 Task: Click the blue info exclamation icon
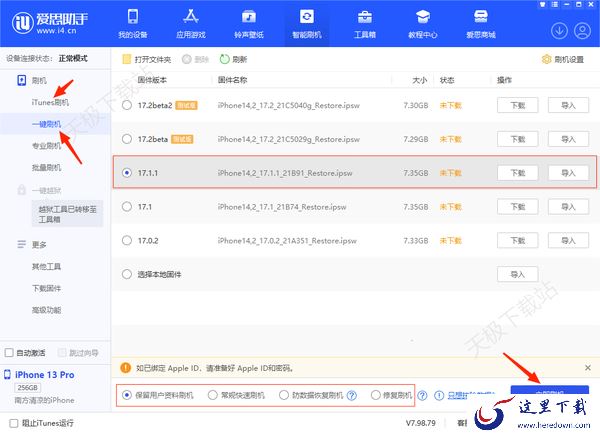tap(439, 396)
